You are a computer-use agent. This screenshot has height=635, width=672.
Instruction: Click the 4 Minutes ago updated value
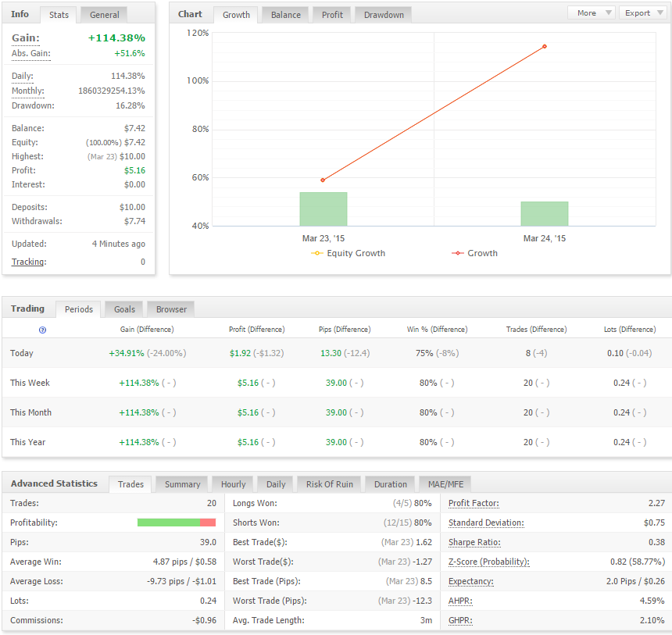pyautogui.click(x=119, y=244)
